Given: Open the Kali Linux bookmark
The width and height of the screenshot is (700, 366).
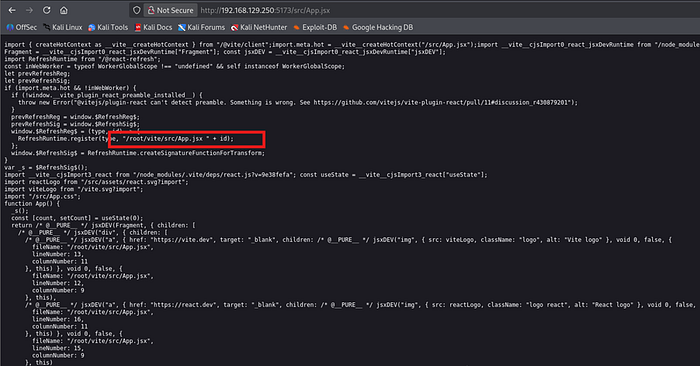Looking at the screenshot, I should 62,27.
